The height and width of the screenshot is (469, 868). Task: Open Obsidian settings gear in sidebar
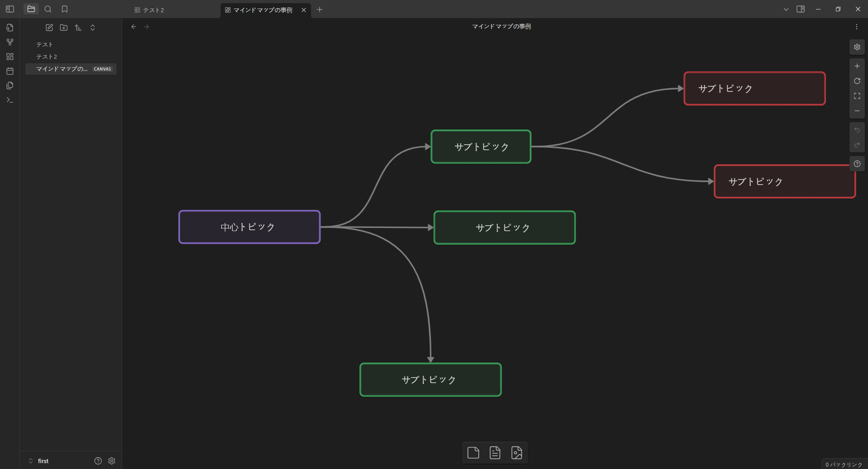point(112,461)
